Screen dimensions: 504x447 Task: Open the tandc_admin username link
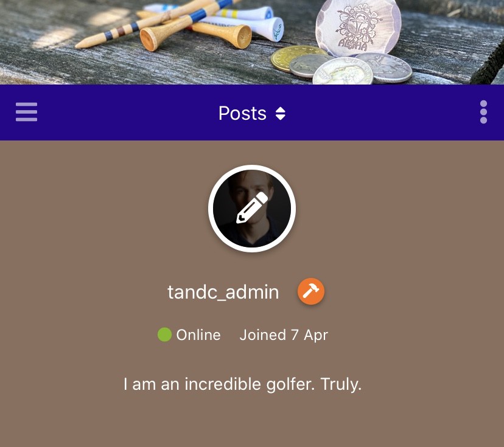tap(223, 292)
